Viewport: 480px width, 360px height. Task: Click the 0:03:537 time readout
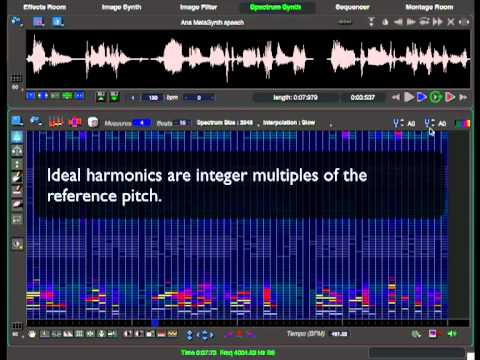363,98
